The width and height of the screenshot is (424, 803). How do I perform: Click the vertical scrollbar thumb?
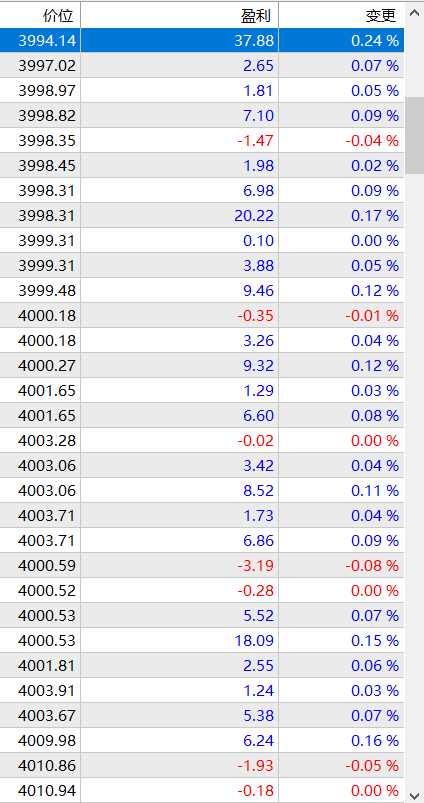coord(414,135)
